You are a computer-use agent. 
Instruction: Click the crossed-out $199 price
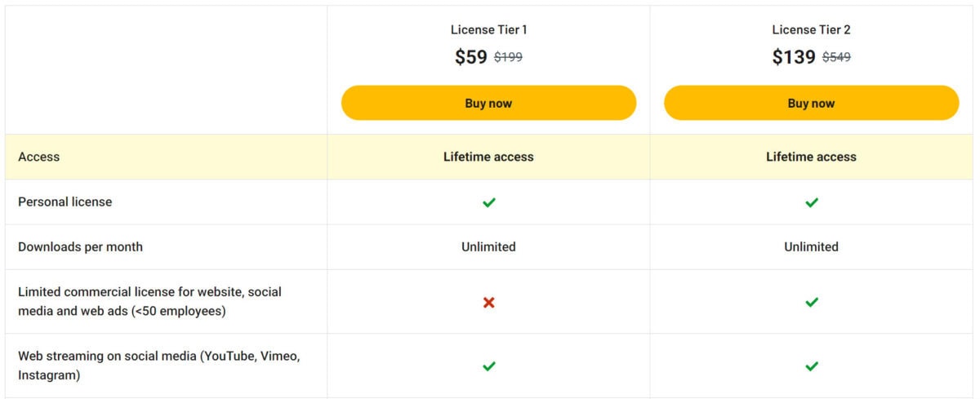pos(508,58)
